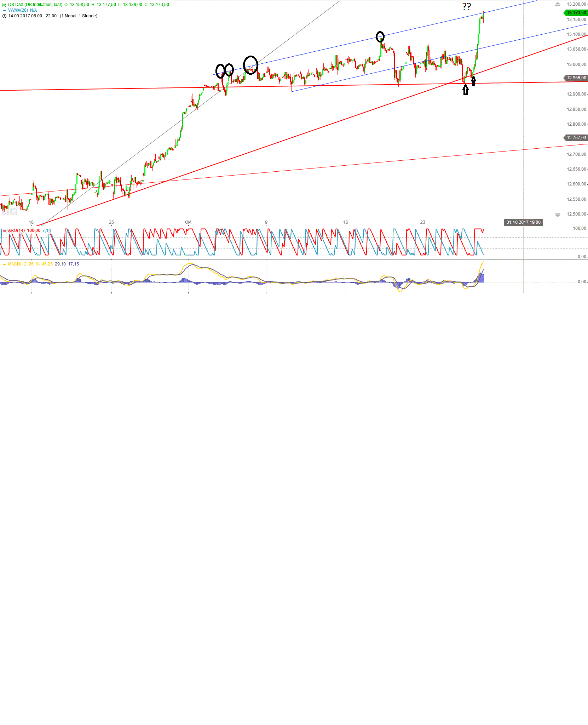This screenshot has width=588, height=725.
Task: Click the low price value L: 13.139,00
Action: pyautogui.click(x=130, y=5)
